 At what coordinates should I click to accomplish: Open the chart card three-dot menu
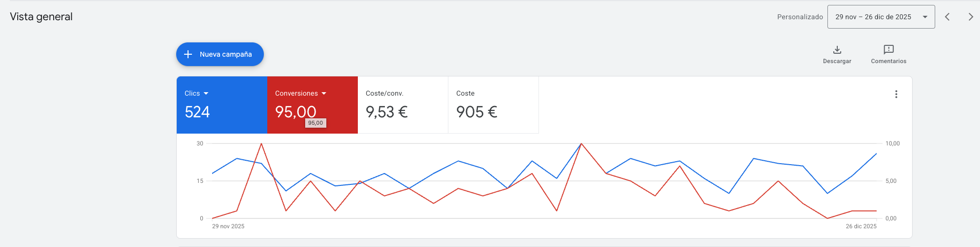click(x=896, y=94)
